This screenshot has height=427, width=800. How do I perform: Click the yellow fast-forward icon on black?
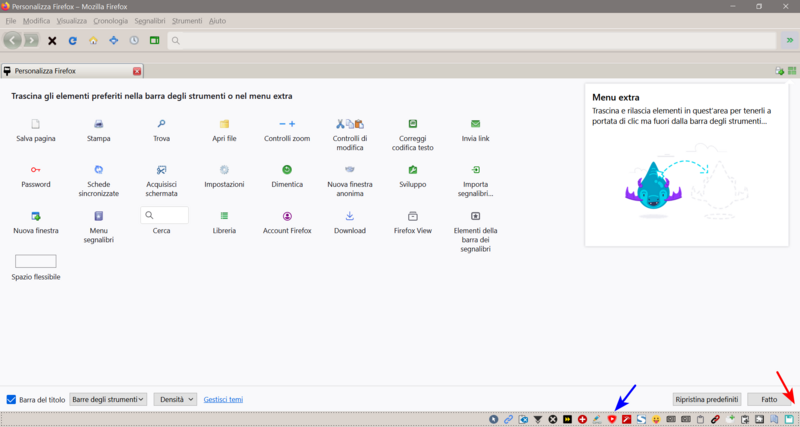pos(567,419)
